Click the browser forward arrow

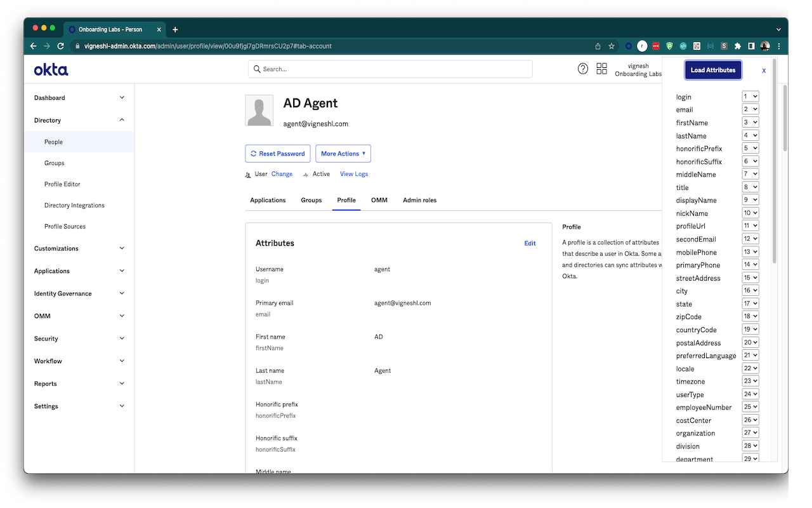47,46
